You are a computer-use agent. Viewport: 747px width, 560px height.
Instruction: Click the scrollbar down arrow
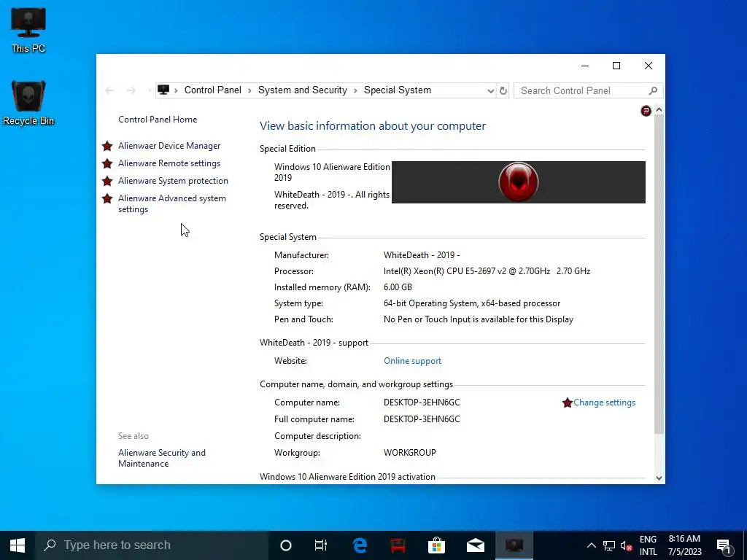point(659,478)
